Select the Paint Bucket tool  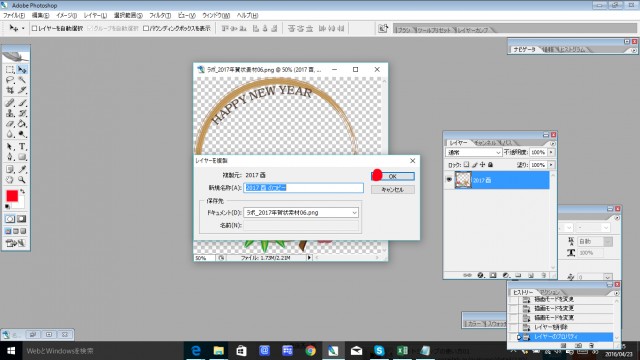(x=22, y=123)
